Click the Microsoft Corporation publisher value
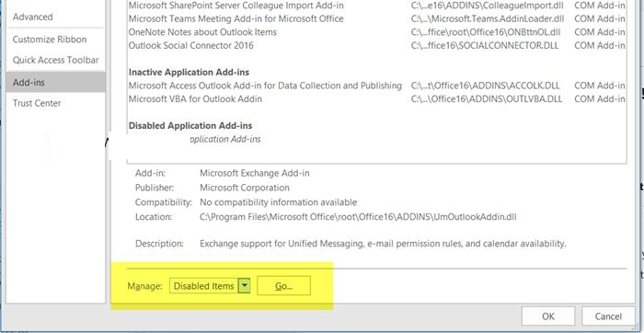 (x=245, y=188)
